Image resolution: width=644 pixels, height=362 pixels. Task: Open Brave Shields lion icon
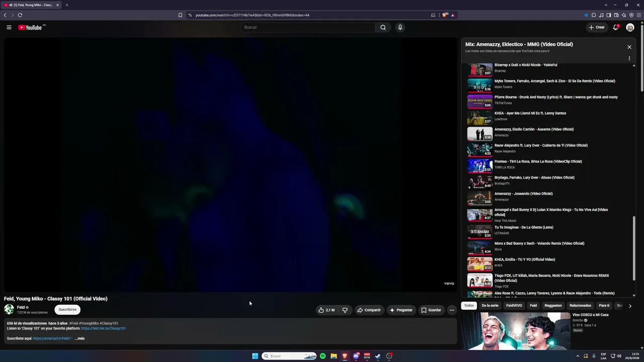pos(445,15)
